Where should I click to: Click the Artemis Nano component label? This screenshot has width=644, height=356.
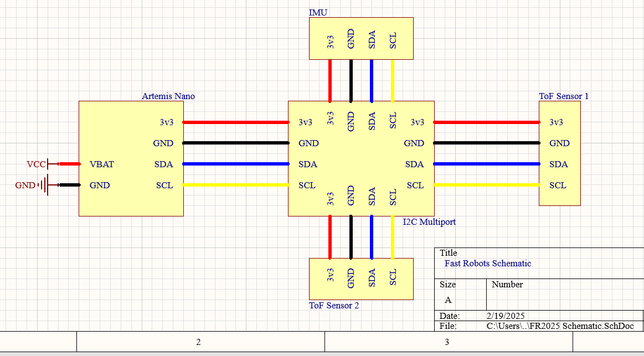[x=168, y=96]
